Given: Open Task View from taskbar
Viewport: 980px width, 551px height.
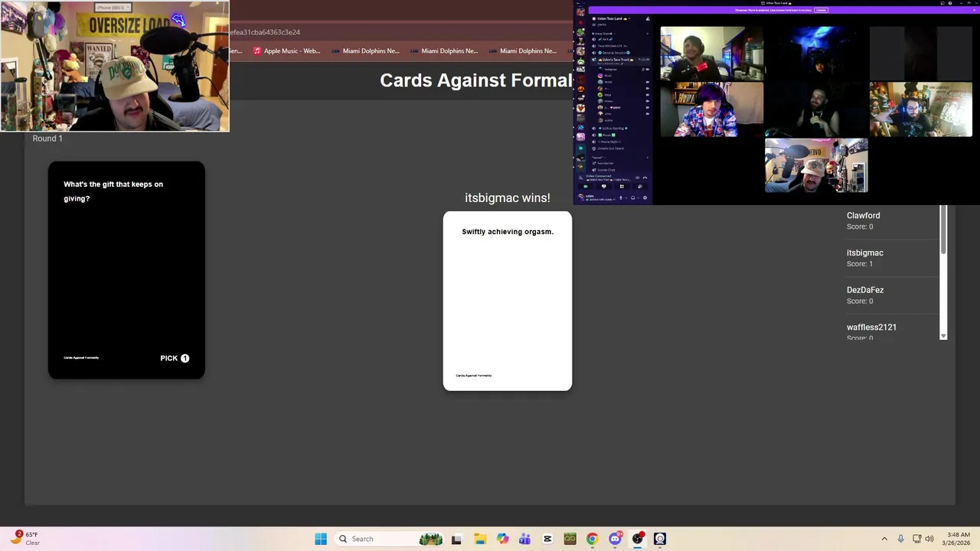Looking at the screenshot, I should point(456,539).
